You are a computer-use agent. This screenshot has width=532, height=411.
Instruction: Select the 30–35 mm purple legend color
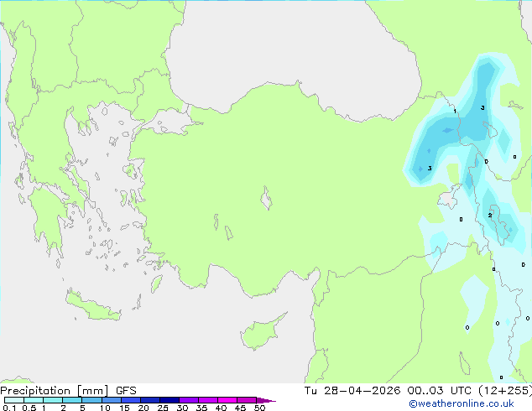188,400
